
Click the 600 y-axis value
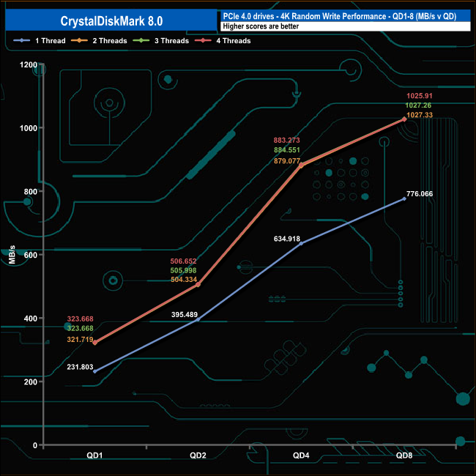coord(30,255)
